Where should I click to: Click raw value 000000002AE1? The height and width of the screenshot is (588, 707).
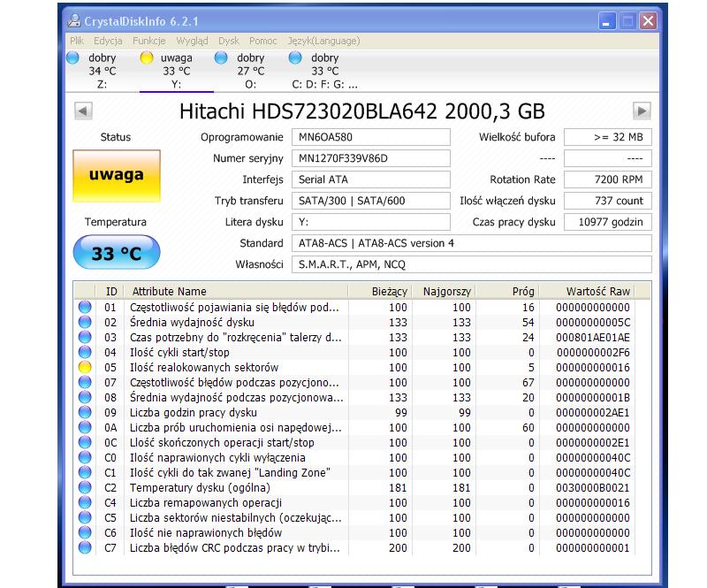(x=593, y=413)
